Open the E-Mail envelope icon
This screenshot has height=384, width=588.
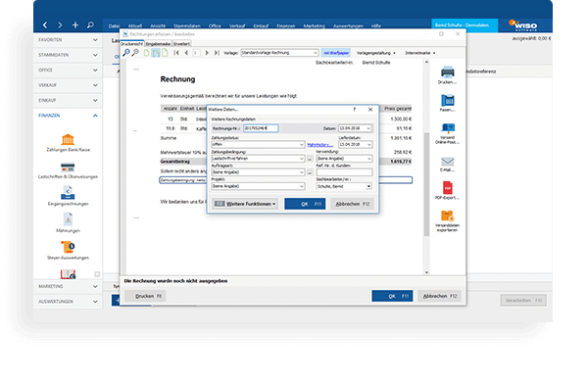448,162
